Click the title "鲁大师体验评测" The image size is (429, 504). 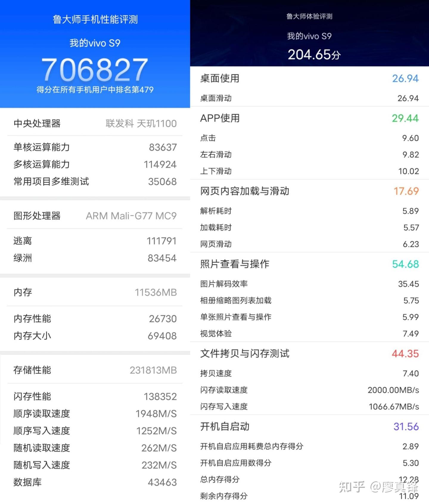coord(309,16)
